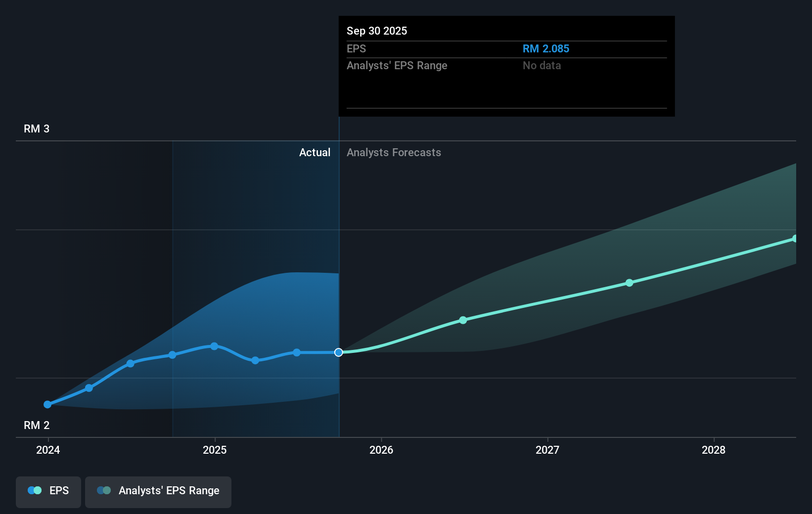The width and height of the screenshot is (812, 514).
Task: Click the 2027 axis label
Action: (x=548, y=450)
